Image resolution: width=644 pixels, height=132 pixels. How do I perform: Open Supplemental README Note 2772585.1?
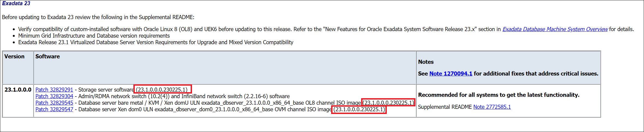(x=492, y=107)
